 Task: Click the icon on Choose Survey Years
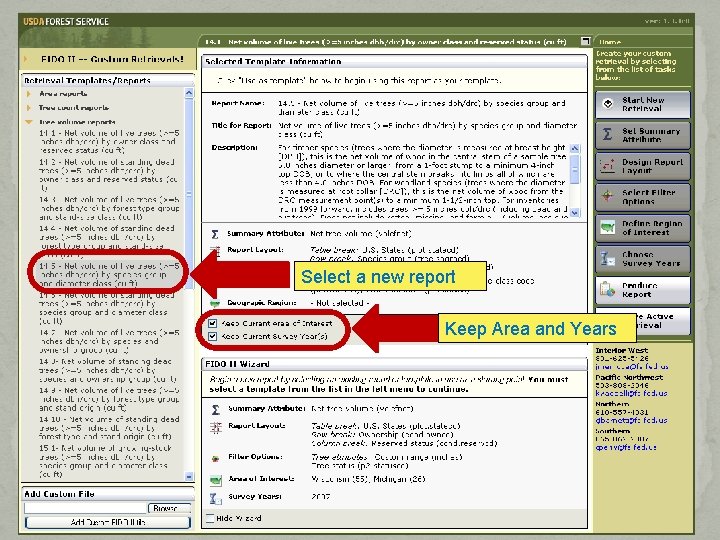608,259
